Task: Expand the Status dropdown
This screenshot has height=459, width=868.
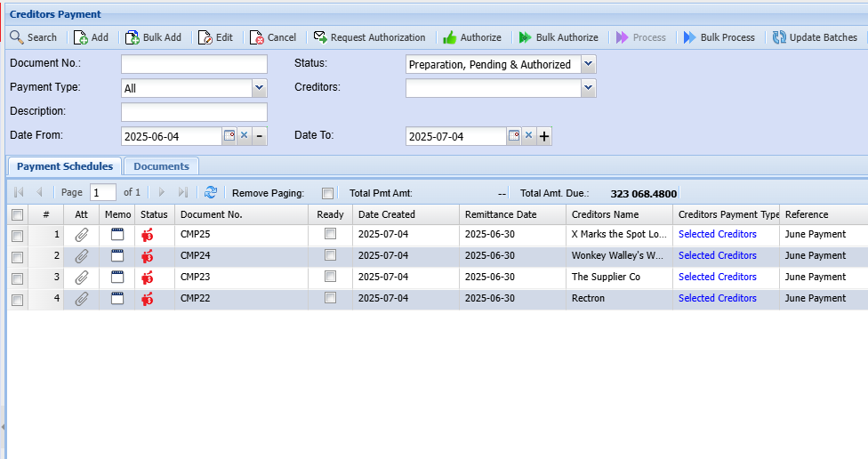Action: pyautogui.click(x=588, y=64)
